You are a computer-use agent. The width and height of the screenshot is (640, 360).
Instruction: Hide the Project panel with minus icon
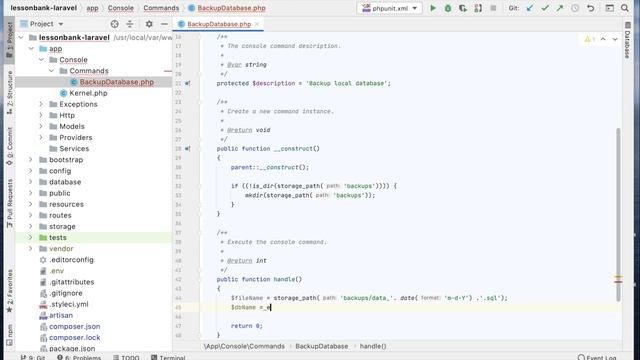click(x=164, y=24)
